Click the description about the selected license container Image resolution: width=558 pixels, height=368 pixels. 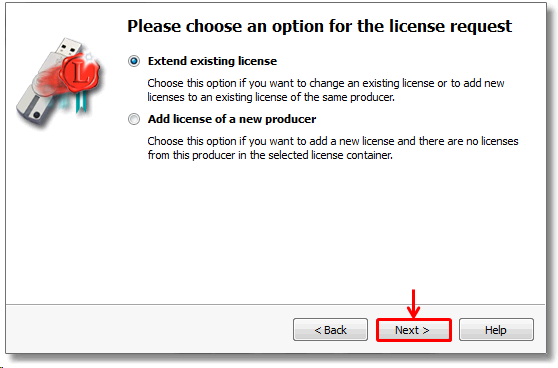(x=333, y=148)
